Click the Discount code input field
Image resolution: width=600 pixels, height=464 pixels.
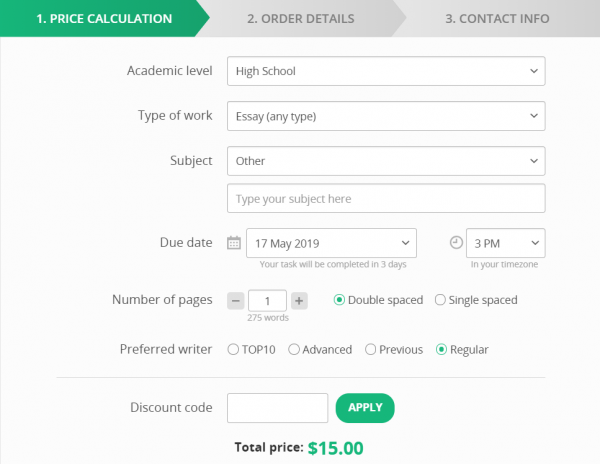click(278, 408)
